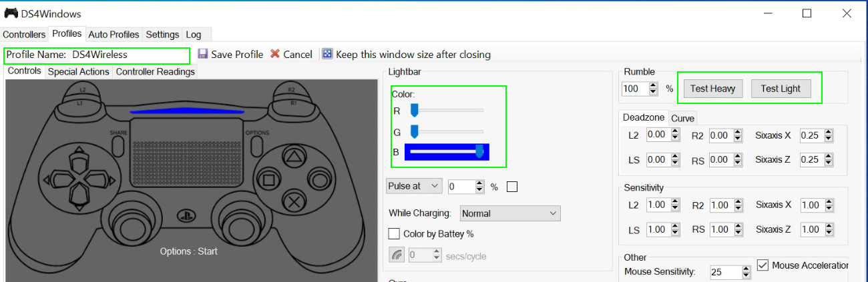Click the Mouse Sensitivity spinner arrows
The height and width of the screenshot is (282, 868).
coord(746,272)
